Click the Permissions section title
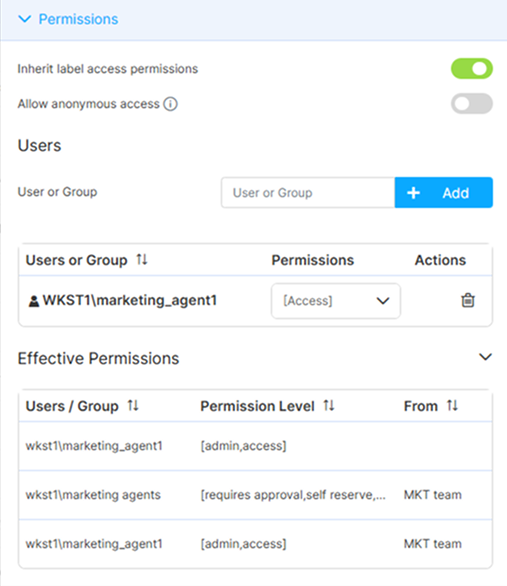Viewport: 507px width, 586px height. click(78, 19)
